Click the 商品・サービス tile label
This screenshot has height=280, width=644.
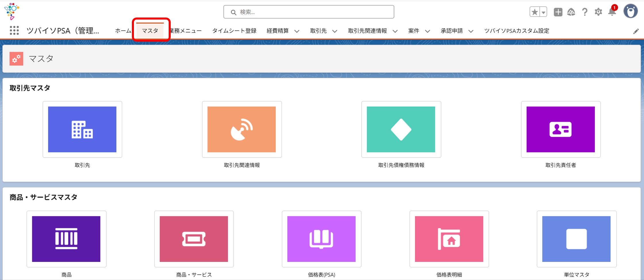pos(194,275)
